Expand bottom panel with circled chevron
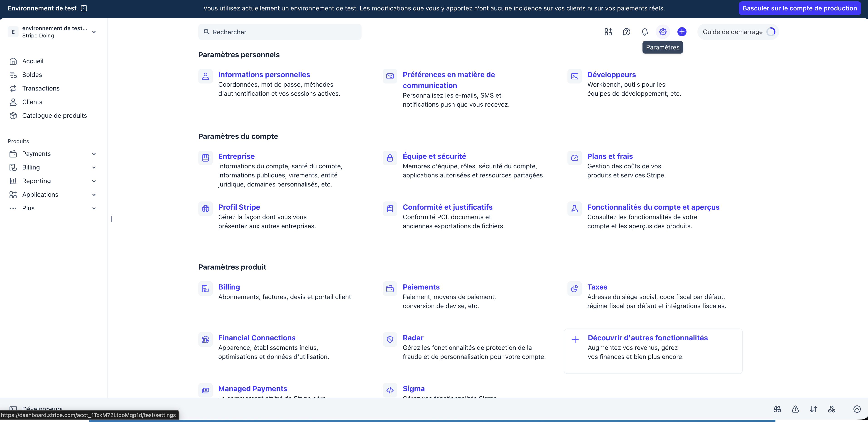 [857, 409]
